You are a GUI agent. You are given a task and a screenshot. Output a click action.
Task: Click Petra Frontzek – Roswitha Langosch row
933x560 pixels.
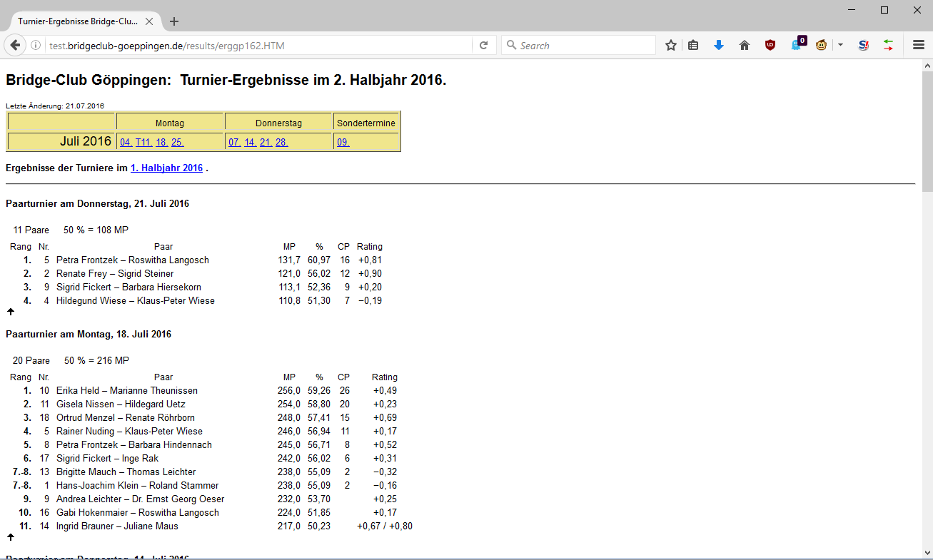coord(197,260)
